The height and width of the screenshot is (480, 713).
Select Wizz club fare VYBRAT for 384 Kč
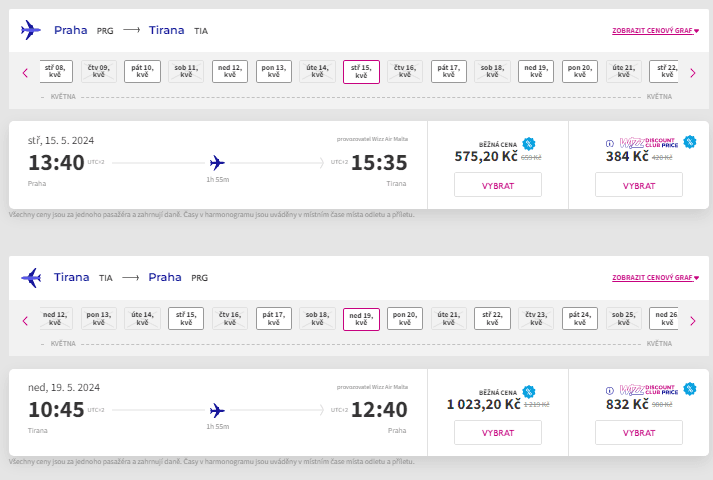(x=639, y=185)
